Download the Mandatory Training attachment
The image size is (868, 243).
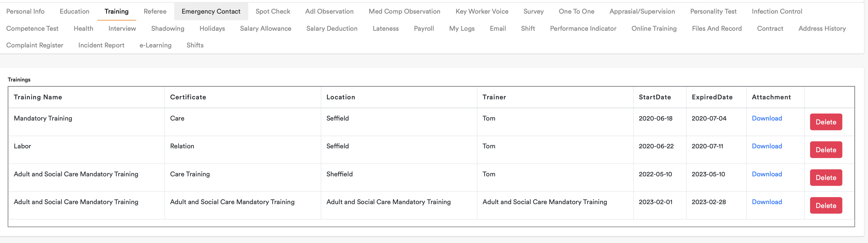click(x=766, y=118)
